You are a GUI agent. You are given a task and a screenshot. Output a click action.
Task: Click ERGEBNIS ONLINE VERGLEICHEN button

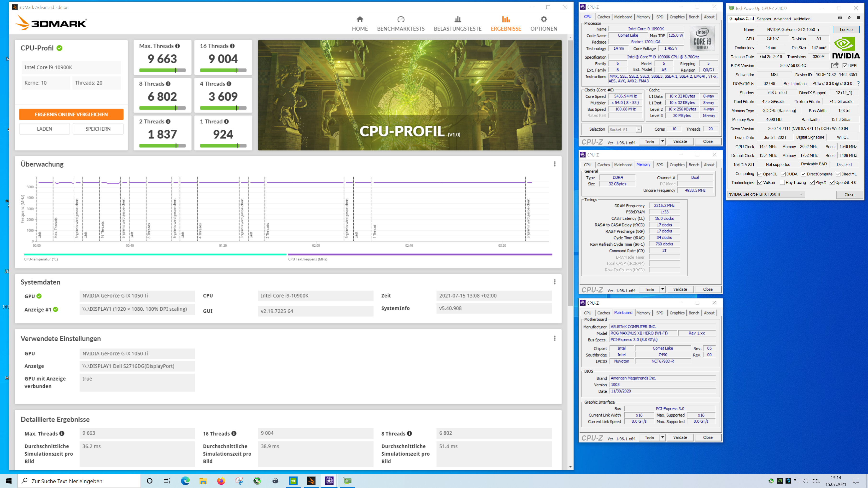(x=71, y=115)
